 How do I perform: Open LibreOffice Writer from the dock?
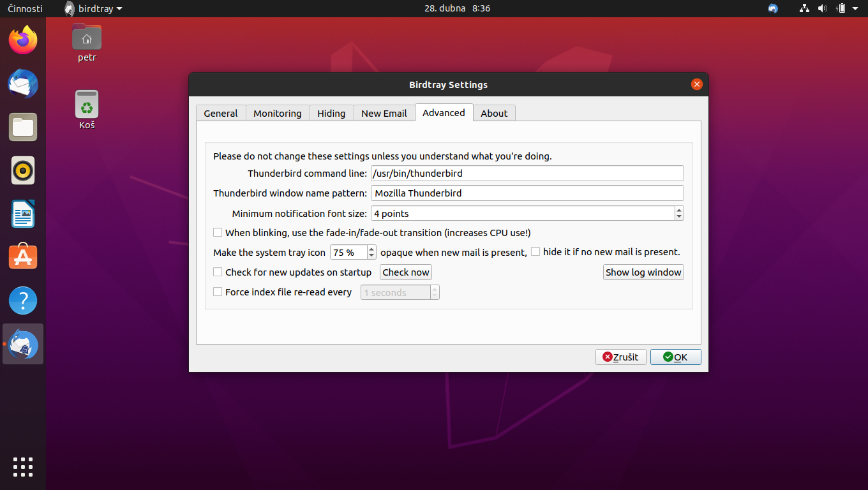click(23, 214)
